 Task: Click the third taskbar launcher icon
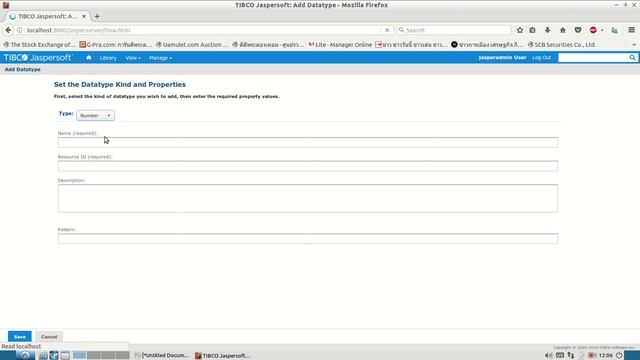tap(65, 356)
